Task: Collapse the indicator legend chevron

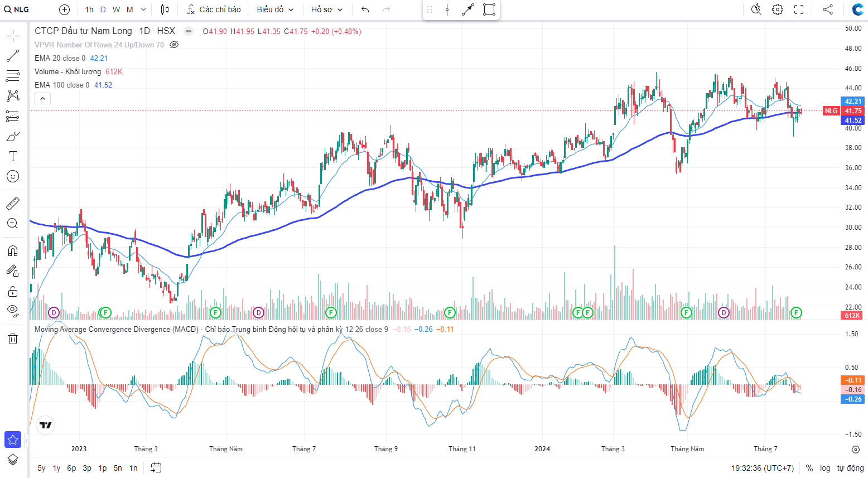Action: (x=43, y=99)
